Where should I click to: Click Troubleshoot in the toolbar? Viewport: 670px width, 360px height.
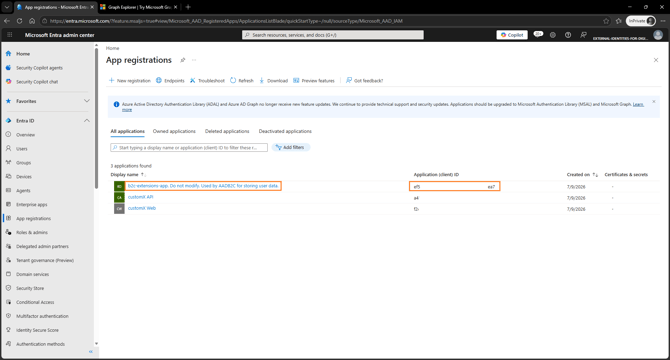click(207, 80)
